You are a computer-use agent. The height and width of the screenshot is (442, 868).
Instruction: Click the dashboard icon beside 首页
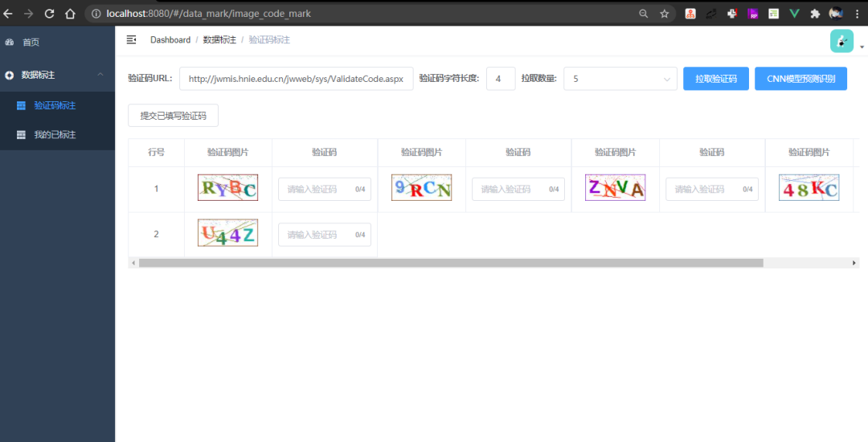10,42
